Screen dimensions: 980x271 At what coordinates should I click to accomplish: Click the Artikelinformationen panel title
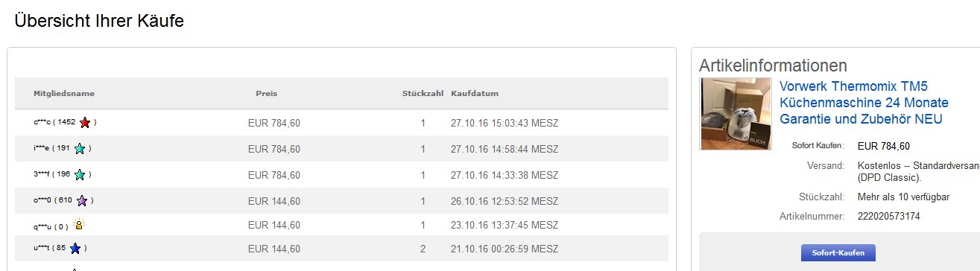click(773, 65)
